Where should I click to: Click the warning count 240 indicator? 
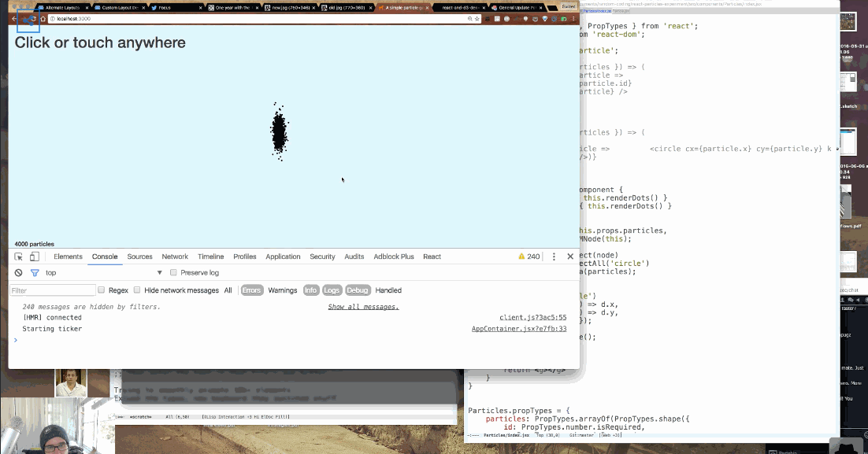click(529, 257)
